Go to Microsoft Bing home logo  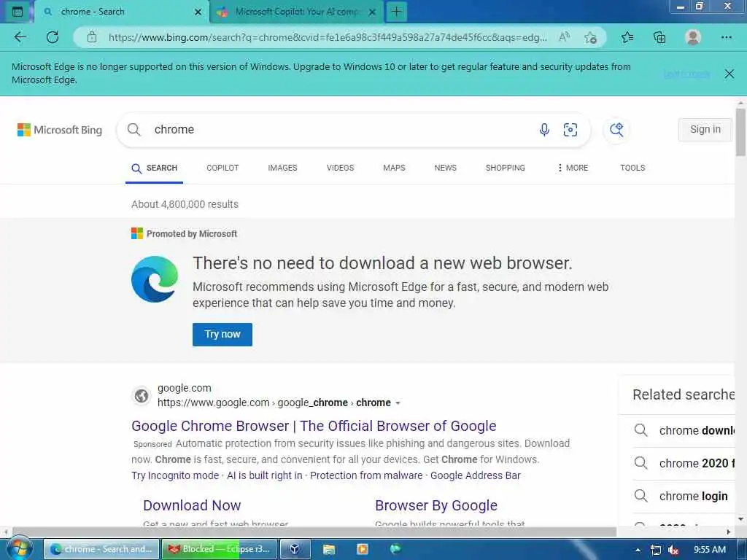coord(60,130)
